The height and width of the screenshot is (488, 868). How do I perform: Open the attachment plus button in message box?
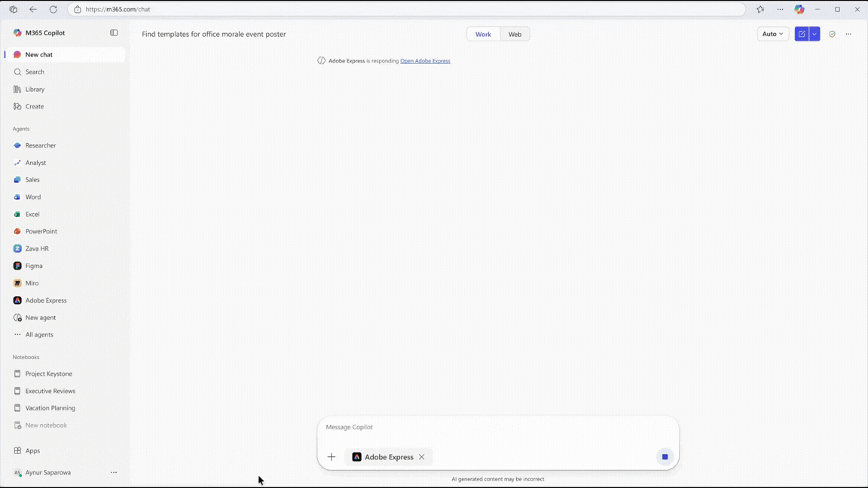(332, 456)
